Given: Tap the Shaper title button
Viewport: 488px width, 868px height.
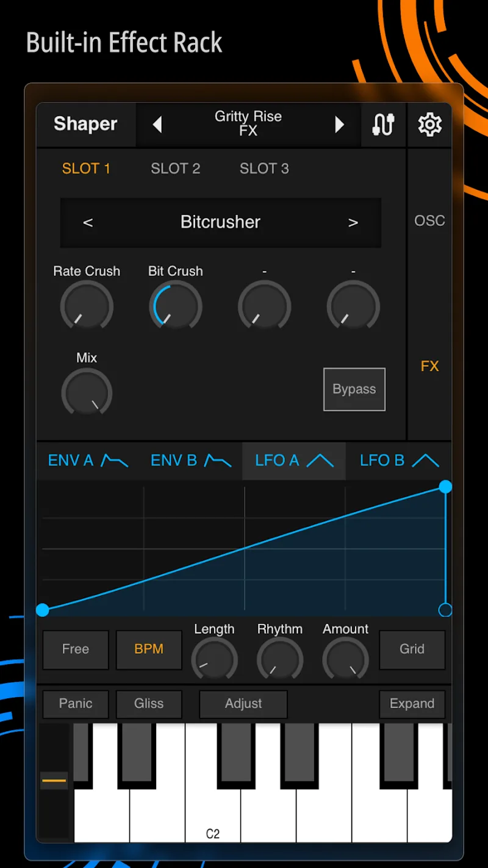Looking at the screenshot, I should 85,125.
